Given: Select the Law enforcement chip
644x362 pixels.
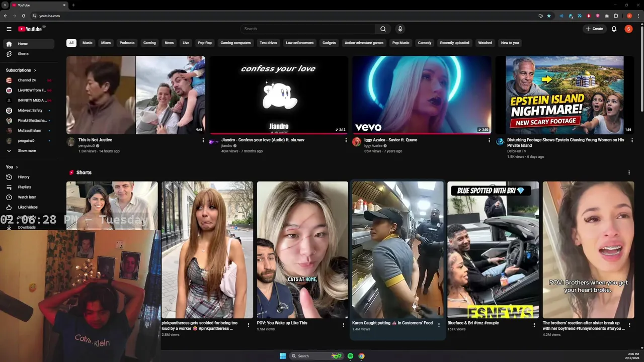Looking at the screenshot, I should [300, 43].
